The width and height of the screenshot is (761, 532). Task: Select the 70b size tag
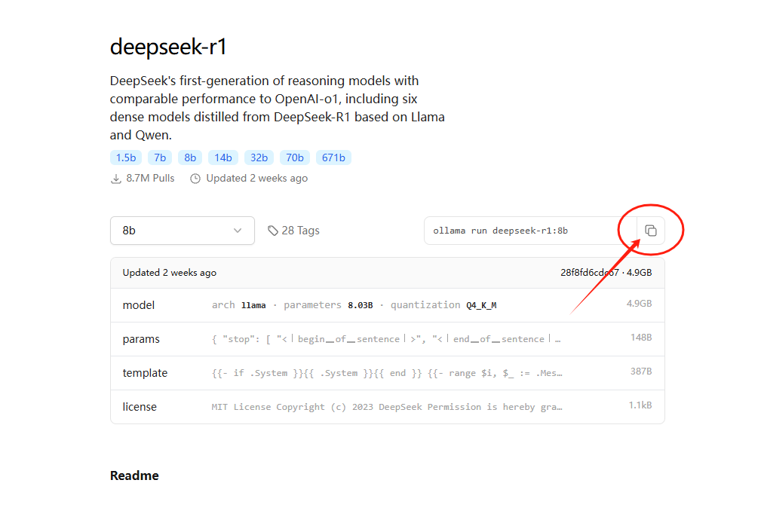[x=295, y=157]
